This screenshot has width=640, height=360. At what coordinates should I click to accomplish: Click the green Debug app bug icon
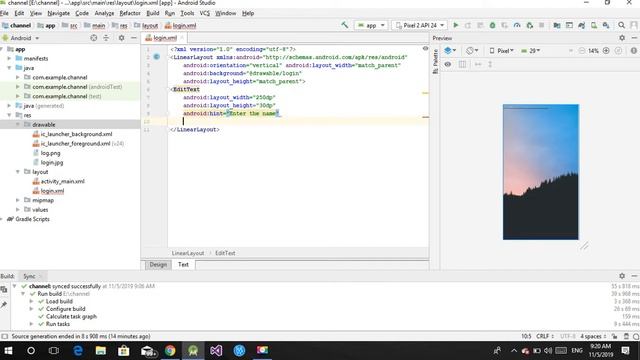point(493,25)
